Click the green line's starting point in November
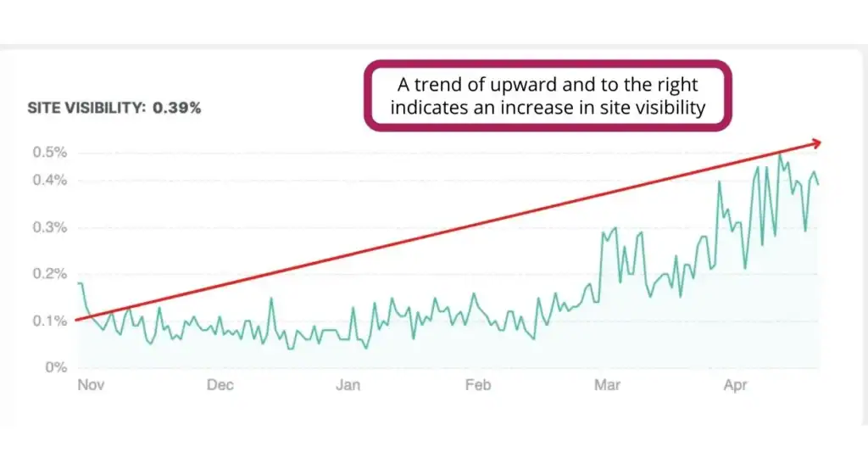The height and width of the screenshot is (469, 868). click(79, 283)
